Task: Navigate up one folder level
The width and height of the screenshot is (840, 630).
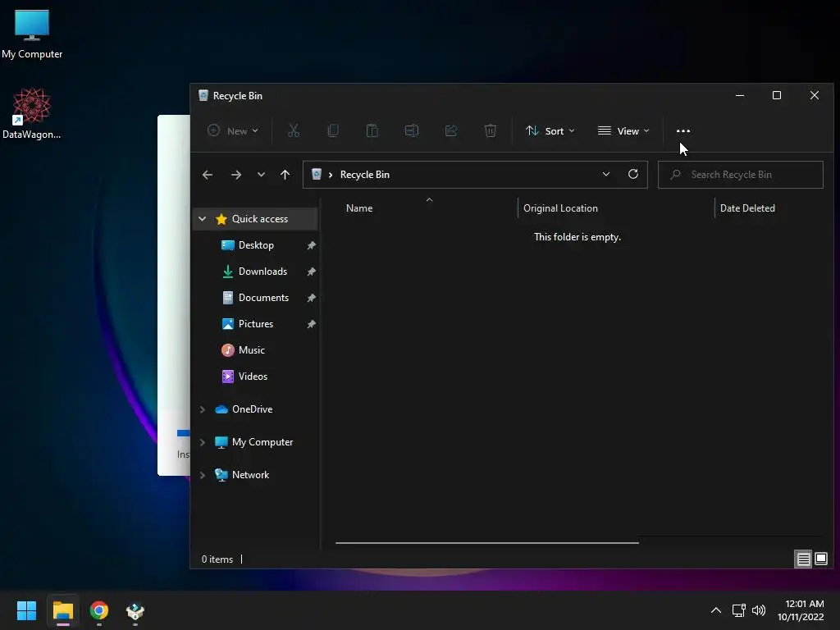Action: pos(285,175)
